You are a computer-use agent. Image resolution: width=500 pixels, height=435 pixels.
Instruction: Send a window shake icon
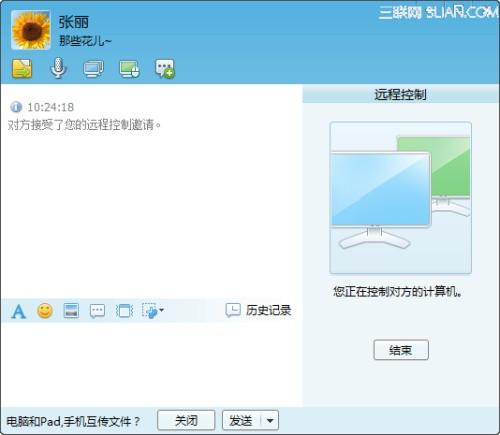click(x=124, y=311)
